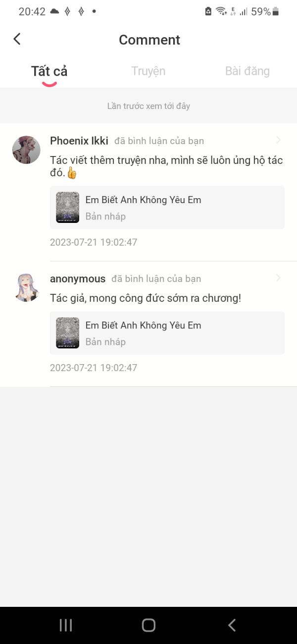Screen dimensions: 297x644
Task: Tap the back arrow beside the Comment title
Action: (17, 39)
